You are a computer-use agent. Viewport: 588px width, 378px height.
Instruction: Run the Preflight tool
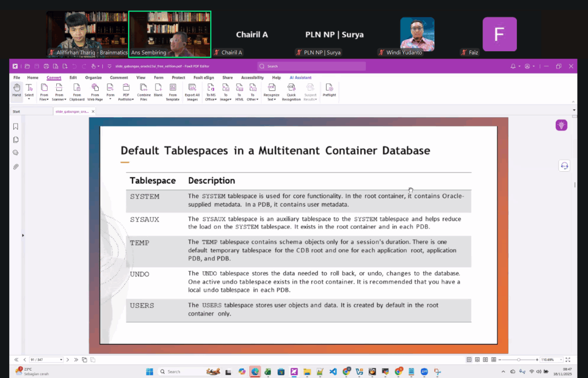[x=329, y=90]
